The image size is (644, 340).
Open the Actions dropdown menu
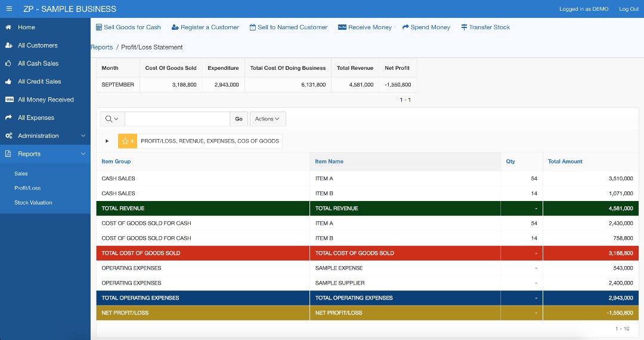[267, 119]
